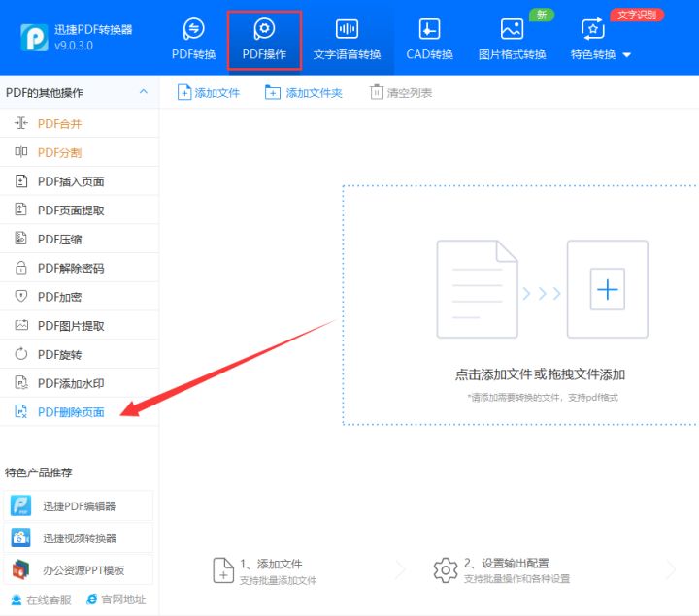The height and width of the screenshot is (616, 699).
Task: Open the PDF转换 tab icon
Action: pos(194,29)
